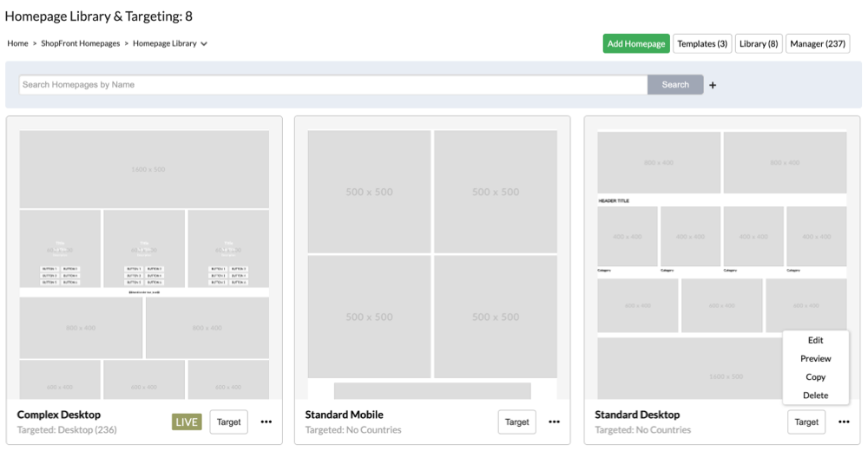Open more options for Standard Desktop
The width and height of the screenshot is (868, 451).
point(844,422)
